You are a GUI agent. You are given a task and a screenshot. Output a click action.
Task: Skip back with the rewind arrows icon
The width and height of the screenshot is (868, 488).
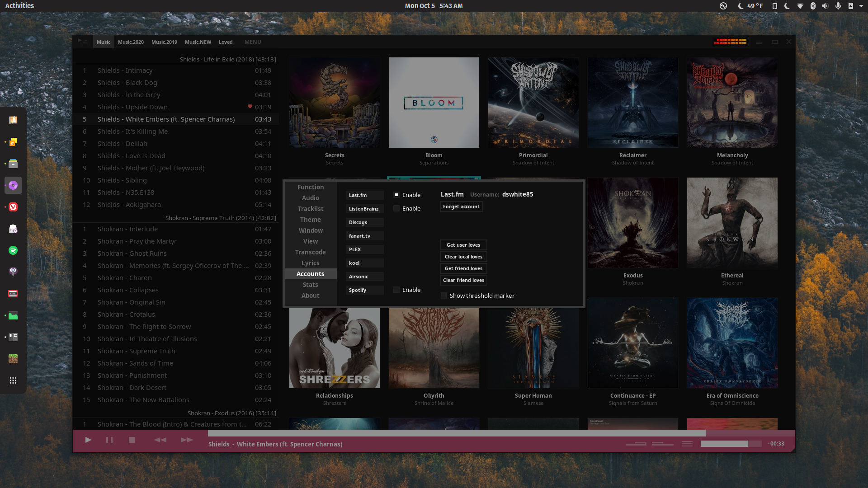pos(160,440)
